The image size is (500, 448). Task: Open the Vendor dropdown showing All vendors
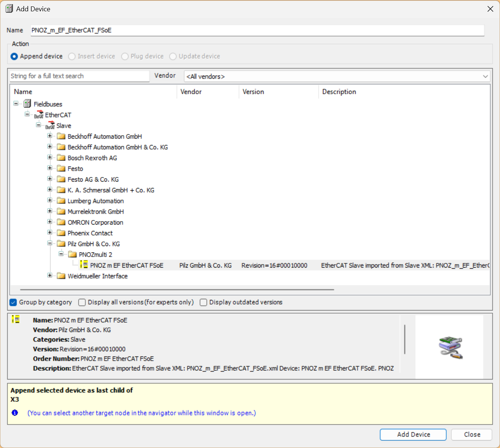click(337, 76)
